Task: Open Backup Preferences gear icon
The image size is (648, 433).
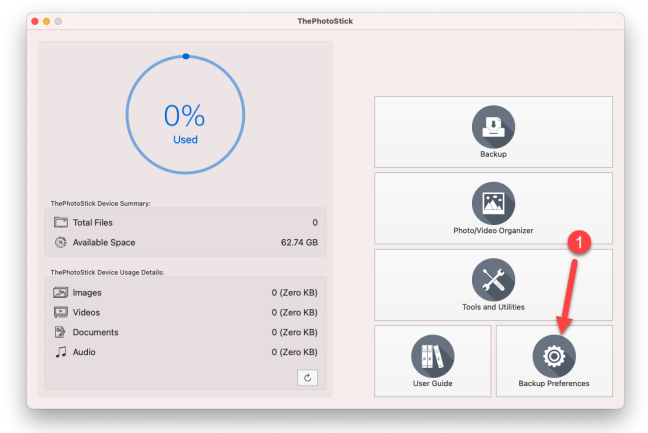Action: tap(554, 356)
